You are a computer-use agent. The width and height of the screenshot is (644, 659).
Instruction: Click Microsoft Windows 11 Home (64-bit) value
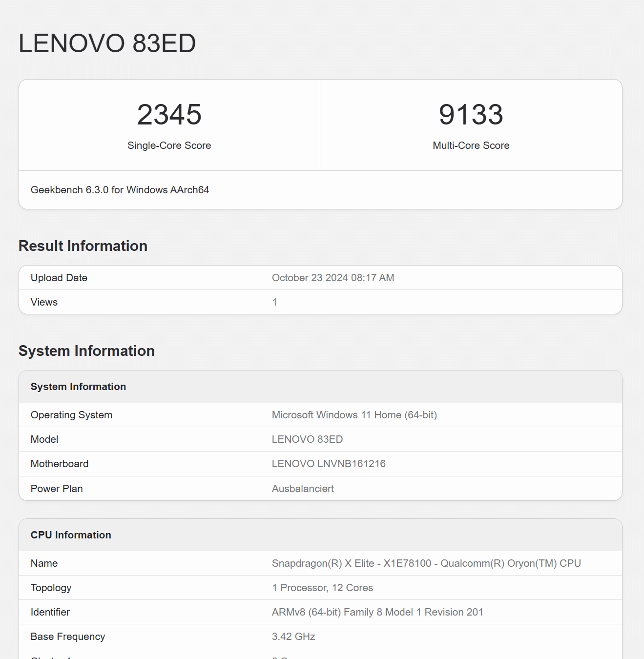pyautogui.click(x=354, y=415)
